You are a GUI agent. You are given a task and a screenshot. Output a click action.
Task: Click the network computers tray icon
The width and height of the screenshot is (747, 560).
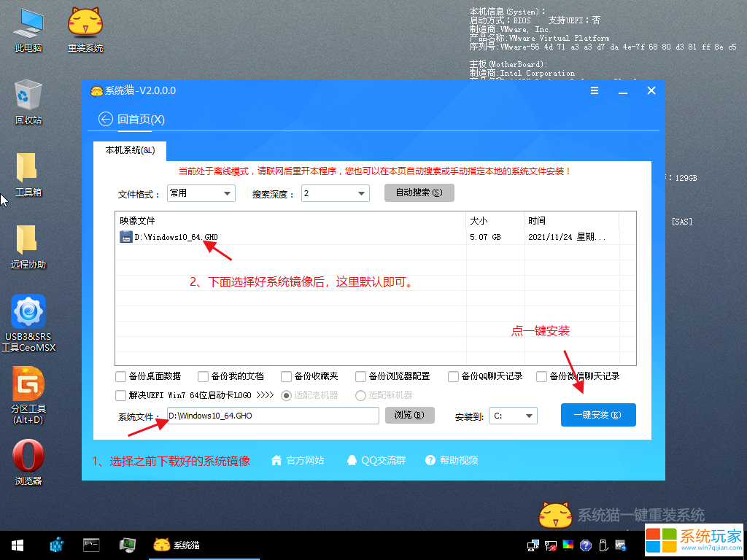pyautogui.click(x=533, y=545)
